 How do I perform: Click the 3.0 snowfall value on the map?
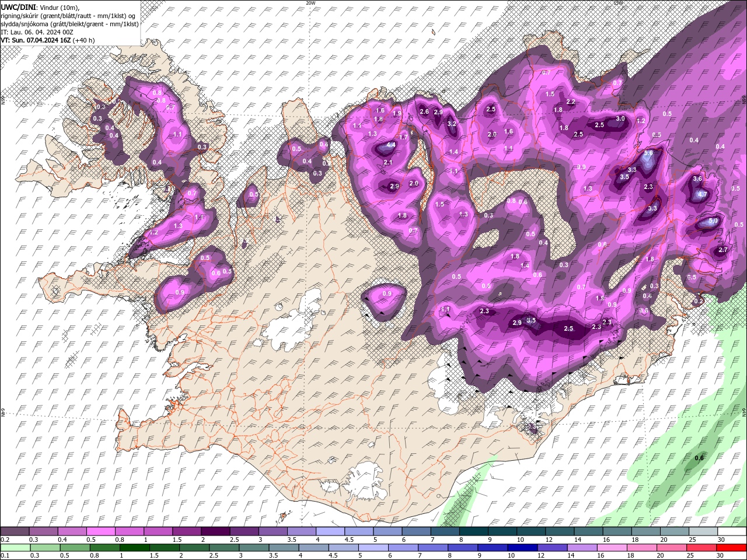click(x=620, y=118)
